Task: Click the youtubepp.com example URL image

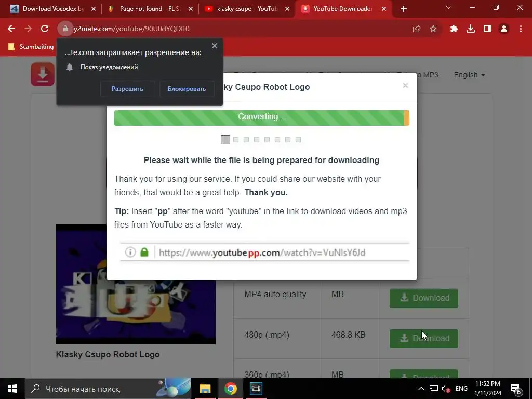Action: [x=264, y=252]
